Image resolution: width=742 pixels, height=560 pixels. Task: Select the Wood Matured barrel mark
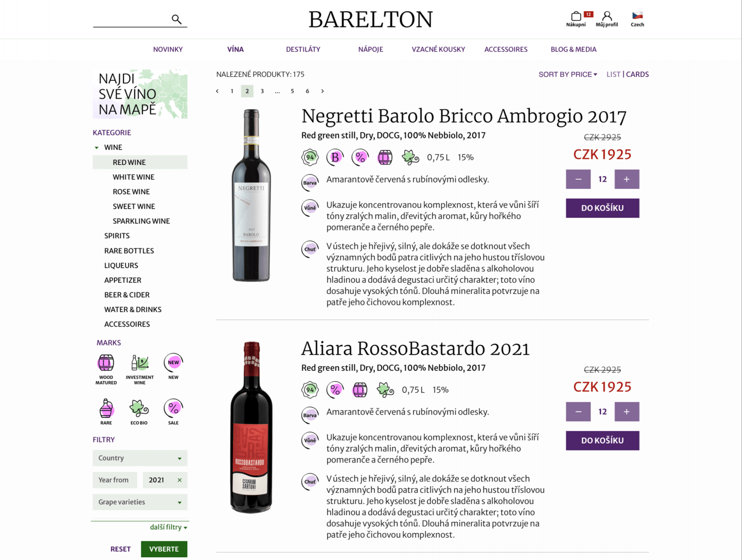tap(106, 363)
